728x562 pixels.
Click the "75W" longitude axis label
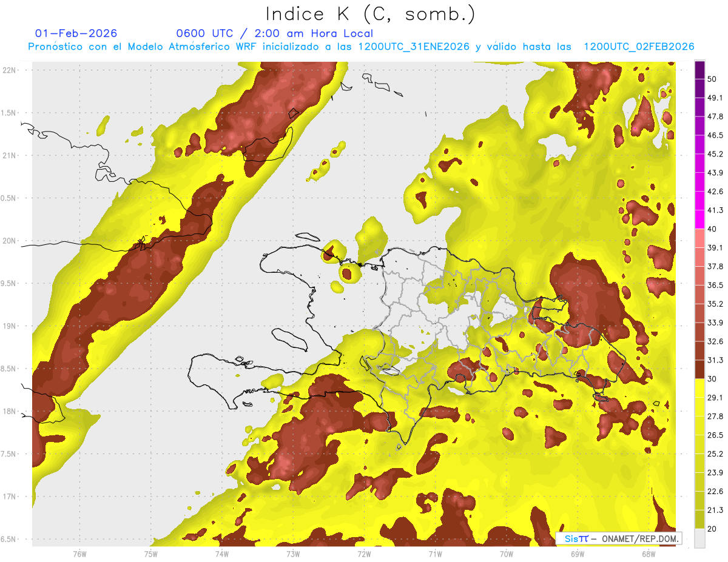(151, 554)
